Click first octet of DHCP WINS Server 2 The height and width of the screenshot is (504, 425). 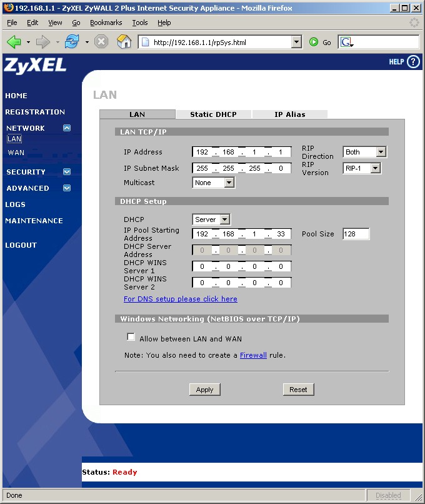click(x=202, y=283)
